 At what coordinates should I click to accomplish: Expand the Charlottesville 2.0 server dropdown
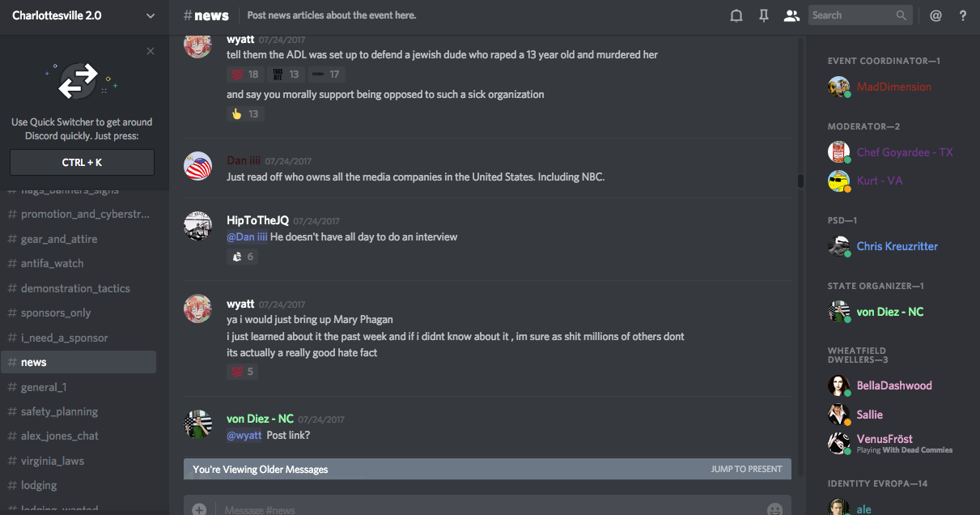point(151,15)
